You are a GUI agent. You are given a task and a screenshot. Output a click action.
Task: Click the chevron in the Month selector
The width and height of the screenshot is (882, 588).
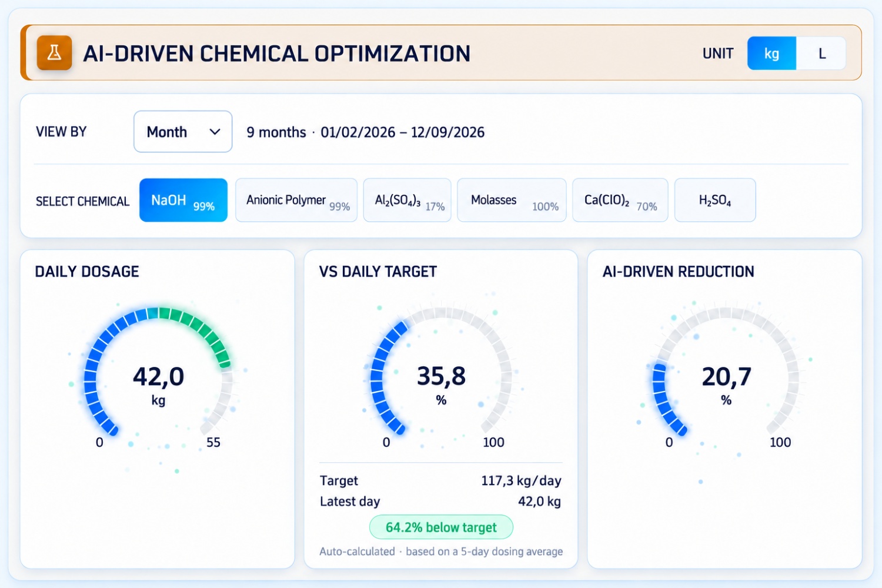pos(215,132)
